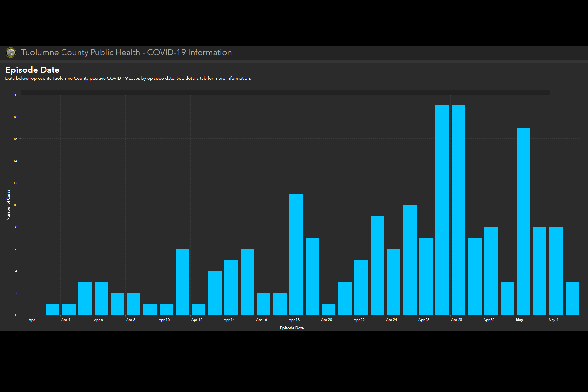This screenshot has width=588, height=392.
Task: Select the 1-case bar above Apr 10 label
Action: click(166, 309)
